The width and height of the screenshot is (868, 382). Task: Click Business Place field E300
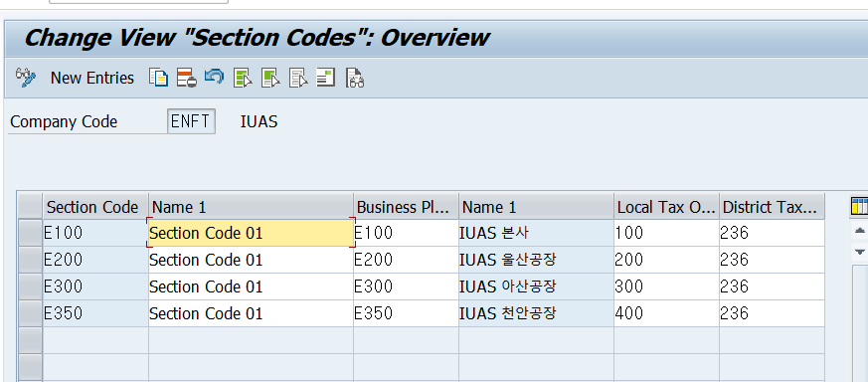point(407,286)
